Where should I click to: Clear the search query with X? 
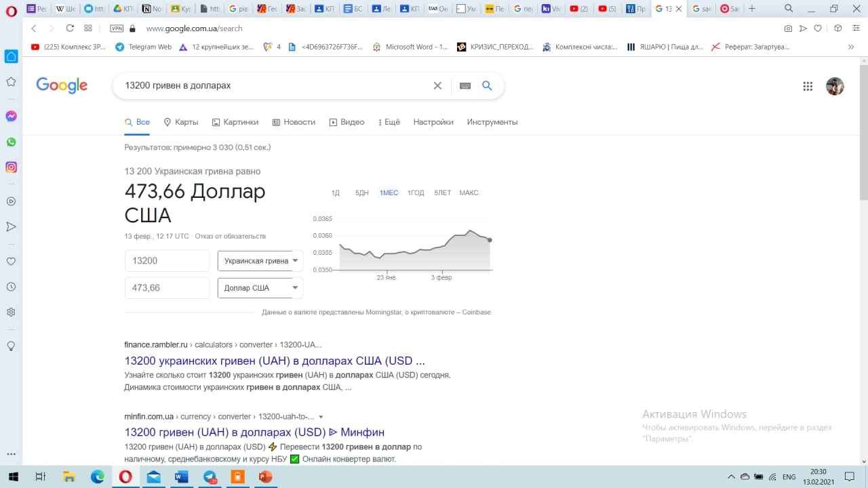(437, 85)
